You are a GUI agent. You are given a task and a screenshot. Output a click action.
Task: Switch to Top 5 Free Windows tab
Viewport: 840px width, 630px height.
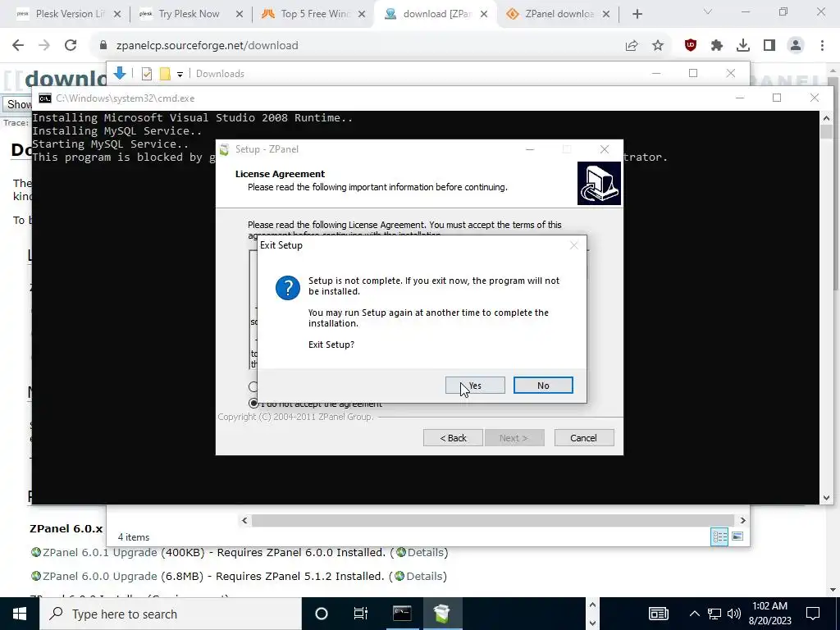click(x=313, y=14)
